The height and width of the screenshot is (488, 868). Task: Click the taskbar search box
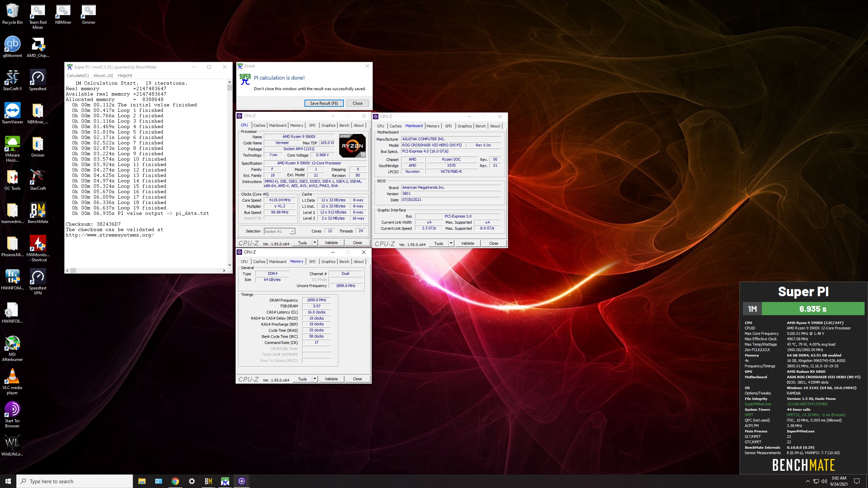(75, 481)
